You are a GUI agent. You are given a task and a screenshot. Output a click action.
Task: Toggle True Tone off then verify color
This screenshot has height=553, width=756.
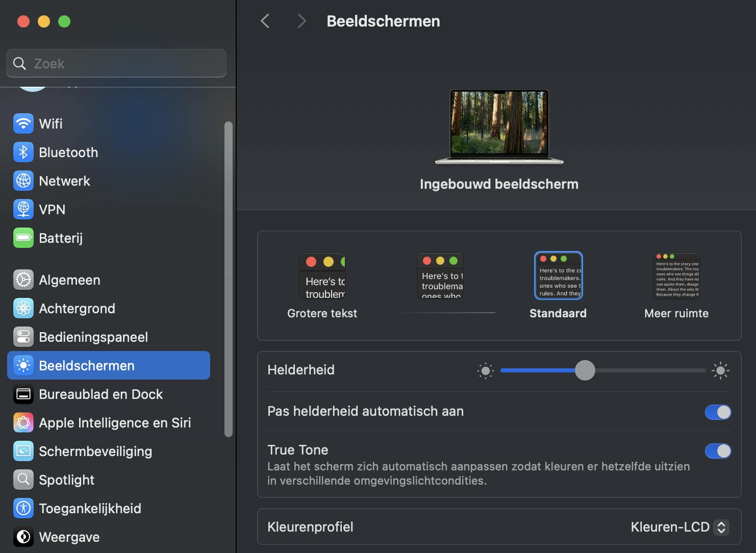click(718, 451)
